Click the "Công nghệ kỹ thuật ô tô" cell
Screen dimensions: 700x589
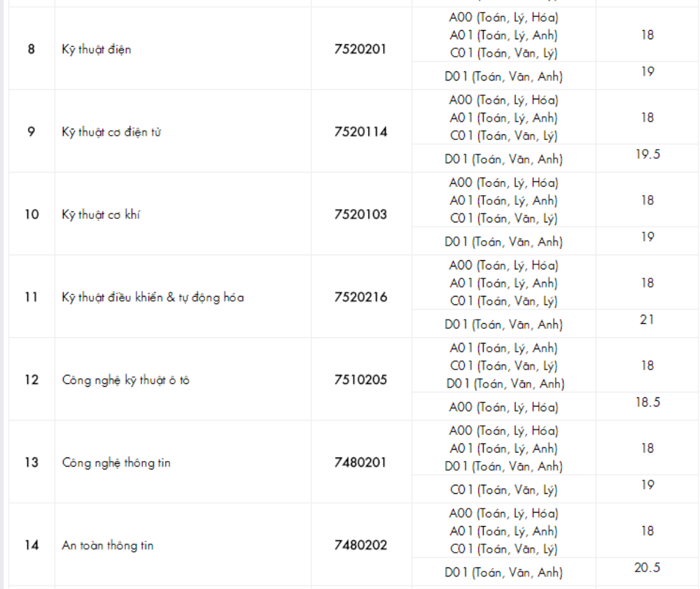(x=126, y=381)
